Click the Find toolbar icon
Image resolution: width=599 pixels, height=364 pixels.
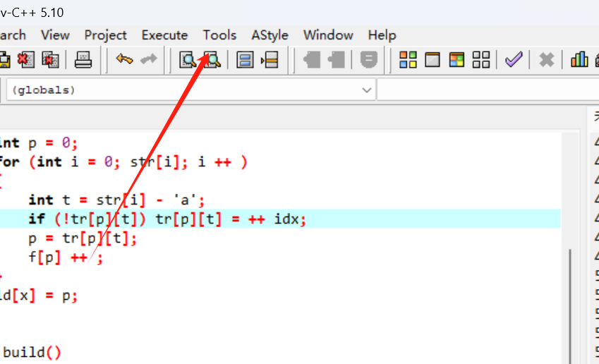(188, 60)
